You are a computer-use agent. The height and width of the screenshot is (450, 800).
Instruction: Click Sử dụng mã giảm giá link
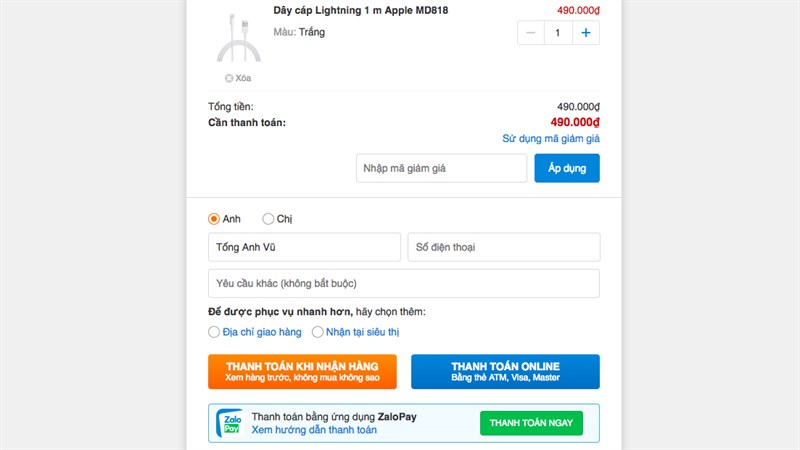click(x=551, y=139)
